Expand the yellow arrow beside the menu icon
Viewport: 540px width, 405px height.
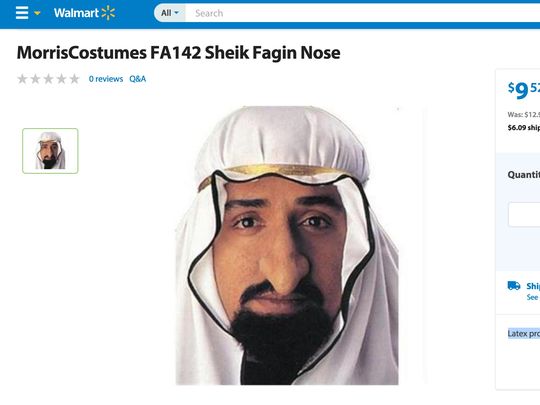click(37, 13)
